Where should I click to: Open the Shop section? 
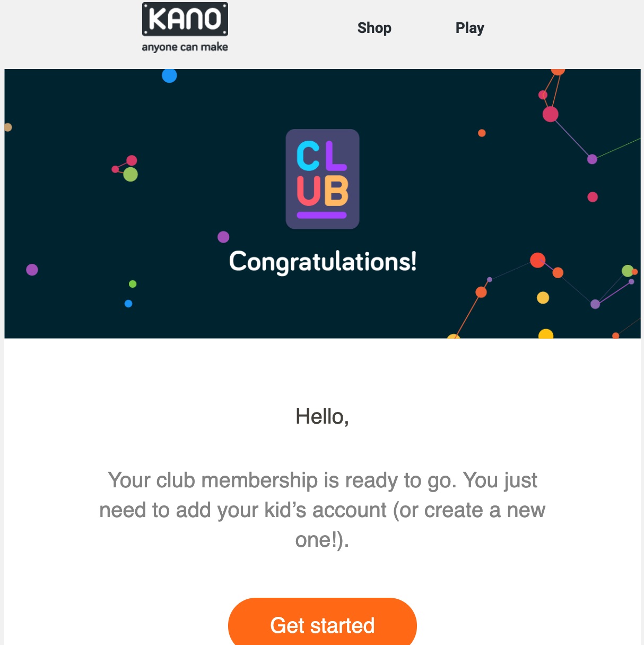pyautogui.click(x=374, y=28)
